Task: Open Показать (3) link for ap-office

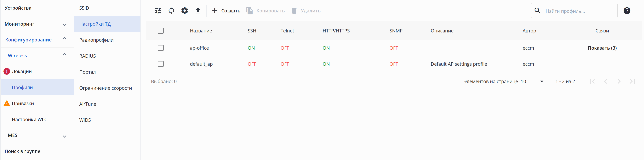Action: [x=602, y=48]
